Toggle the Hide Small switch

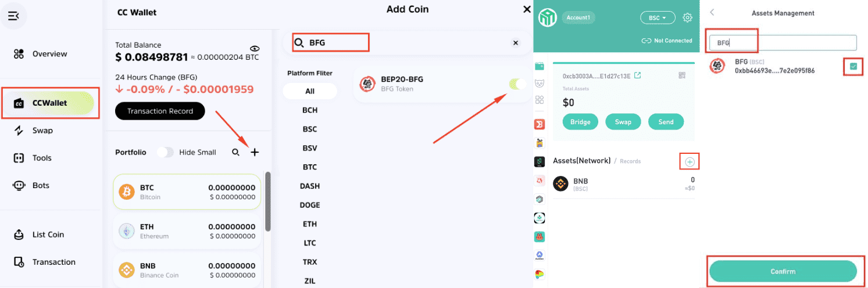point(165,152)
